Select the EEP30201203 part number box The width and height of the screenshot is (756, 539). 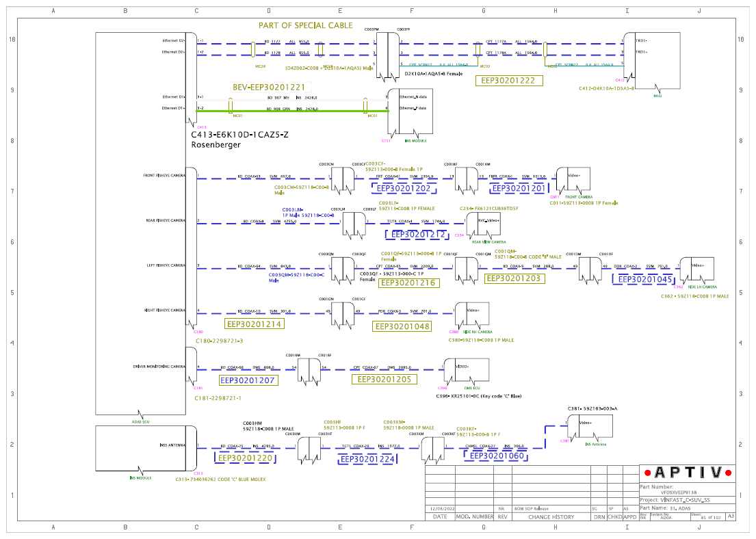point(514,278)
